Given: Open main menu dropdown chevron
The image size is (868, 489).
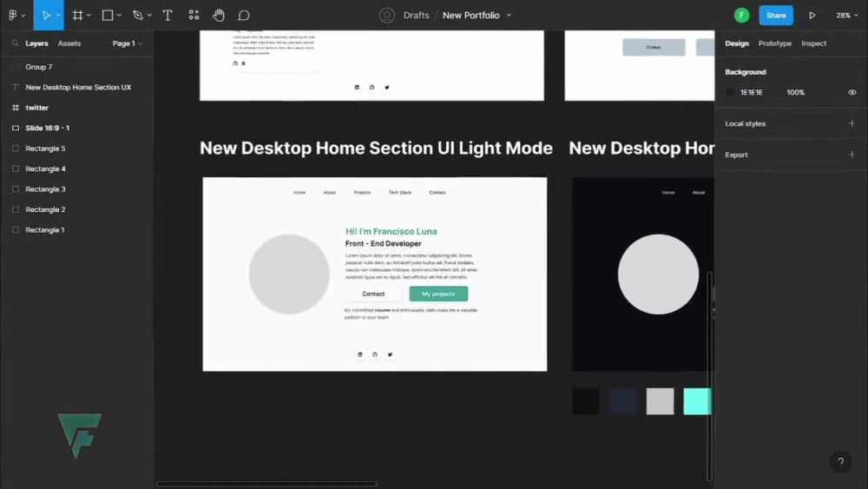Looking at the screenshot, I should coord(23,16).
